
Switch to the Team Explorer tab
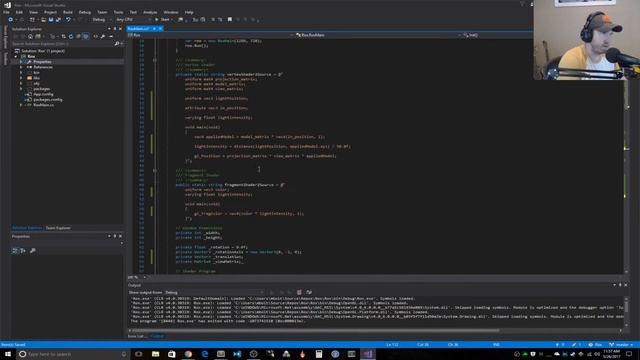tap(58, 228)
